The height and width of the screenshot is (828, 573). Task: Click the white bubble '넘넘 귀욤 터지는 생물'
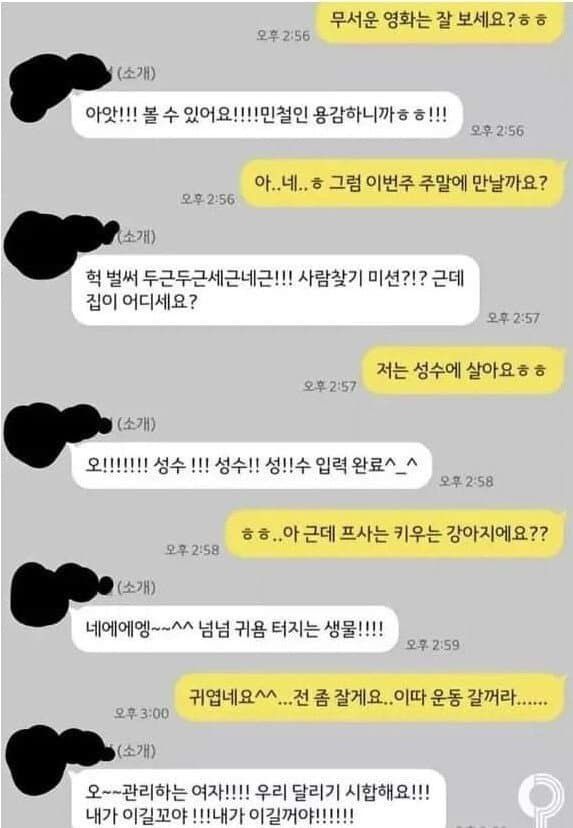[234, 629]
